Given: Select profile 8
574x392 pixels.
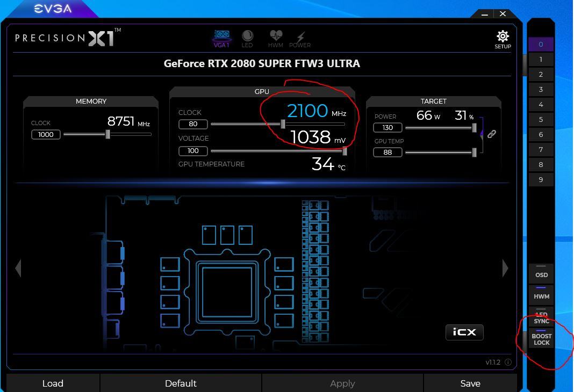Looking at the screenshot, I should point(541,164).
